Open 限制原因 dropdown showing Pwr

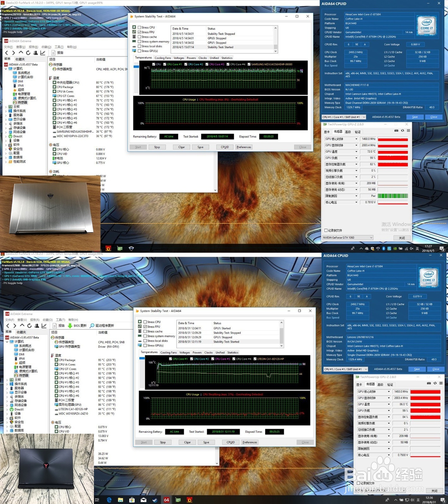pos(356,196)
